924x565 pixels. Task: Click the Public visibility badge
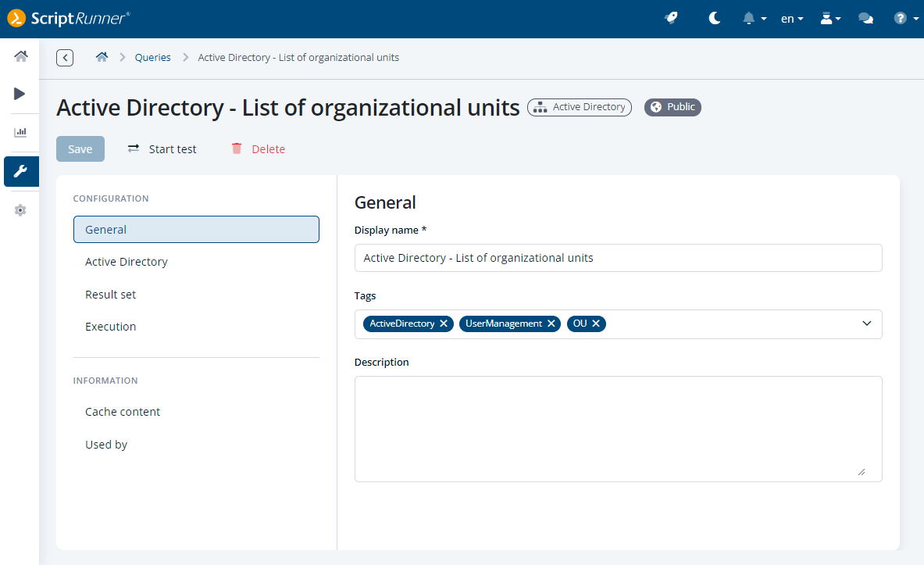tap(672, 107)
